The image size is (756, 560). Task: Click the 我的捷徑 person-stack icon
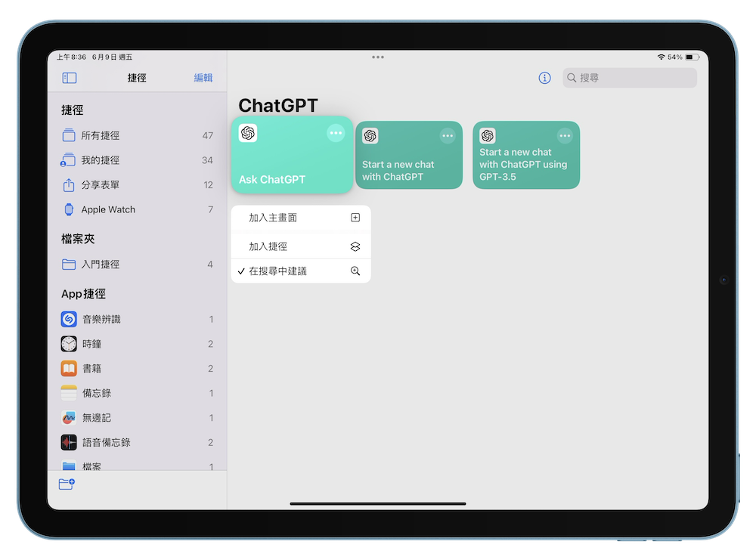68,159
